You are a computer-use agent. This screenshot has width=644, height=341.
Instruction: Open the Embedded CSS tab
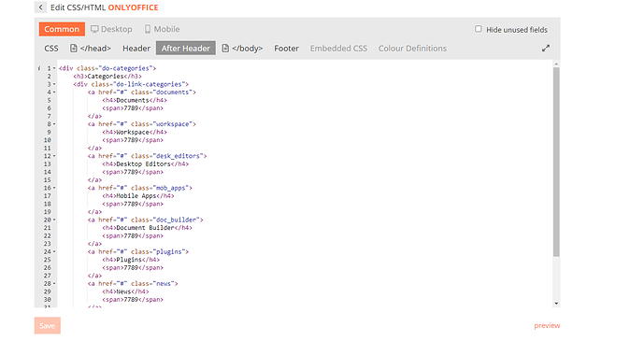pos(338,49)
